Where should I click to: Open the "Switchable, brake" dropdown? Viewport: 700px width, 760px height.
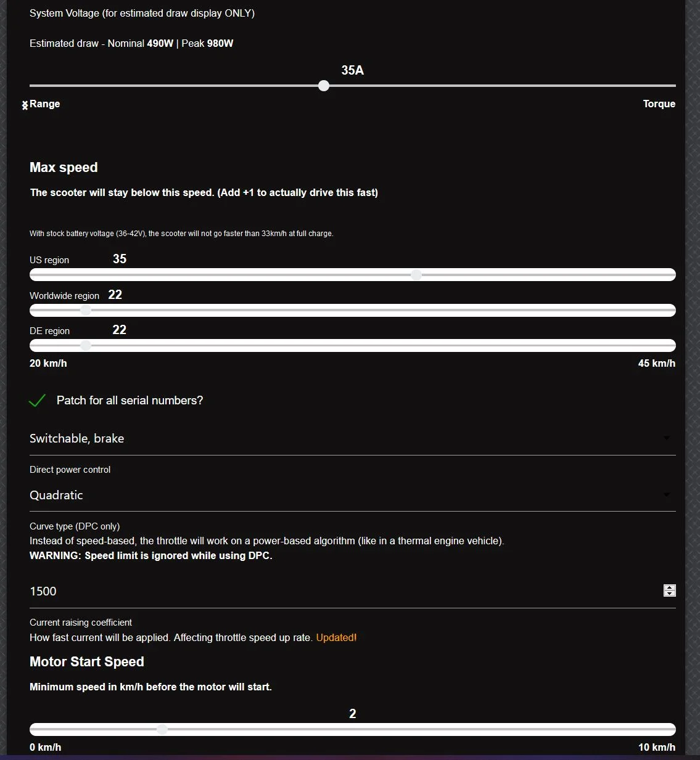[x=345, y=438]
